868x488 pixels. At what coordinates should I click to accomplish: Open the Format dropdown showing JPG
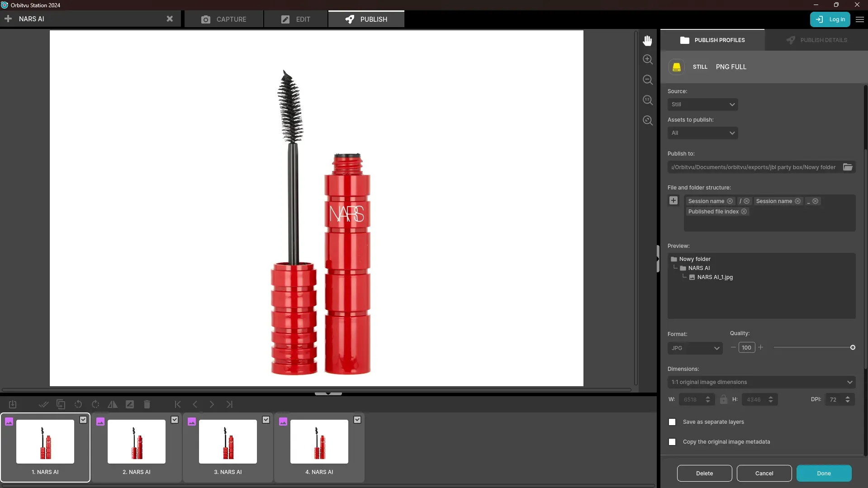[694, 348]
